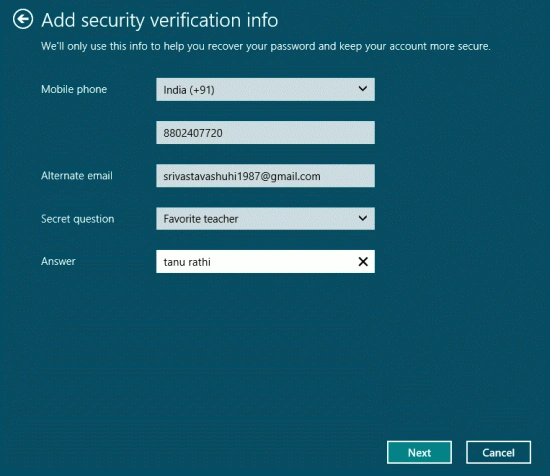Viewport: 550px width, 476px height.
Task: Open the India (+91) country code dropdown
Action: pos(265,89)
